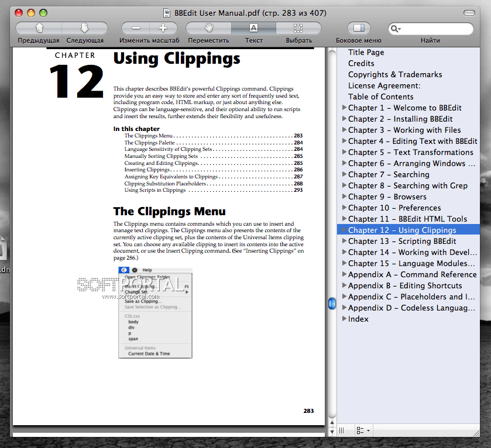
Task: Open Copyrights & Trademarks entry
Action: click(395, 74)
